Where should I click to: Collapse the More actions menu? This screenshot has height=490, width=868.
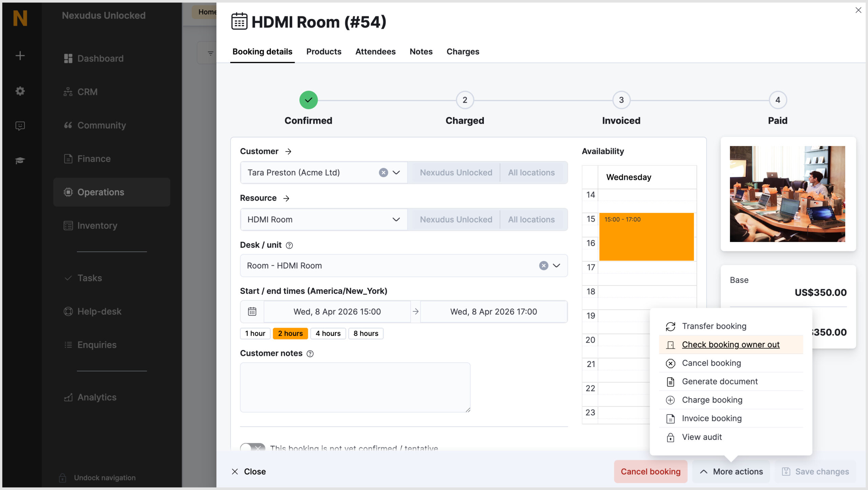pyautogui.click(x=731, y=471)
